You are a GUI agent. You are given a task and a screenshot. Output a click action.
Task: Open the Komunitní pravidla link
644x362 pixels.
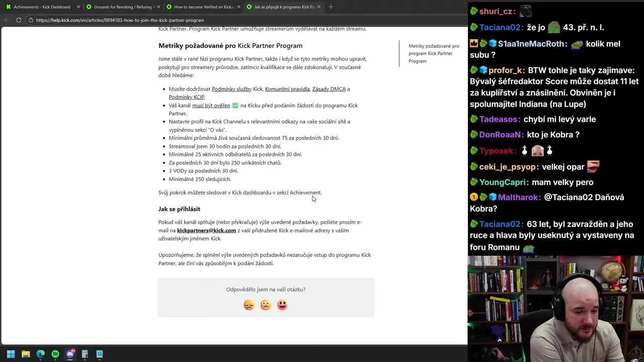point(287,89)
